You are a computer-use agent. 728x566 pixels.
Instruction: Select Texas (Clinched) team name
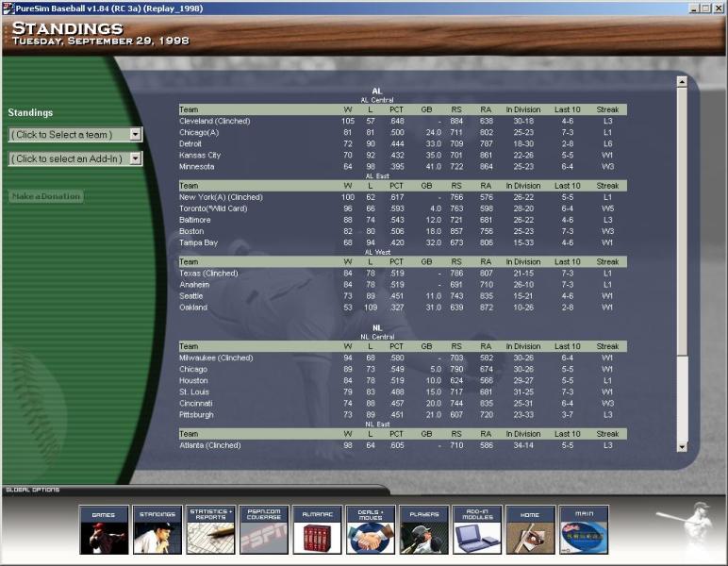pyautogui.click(x=208, y=273)
